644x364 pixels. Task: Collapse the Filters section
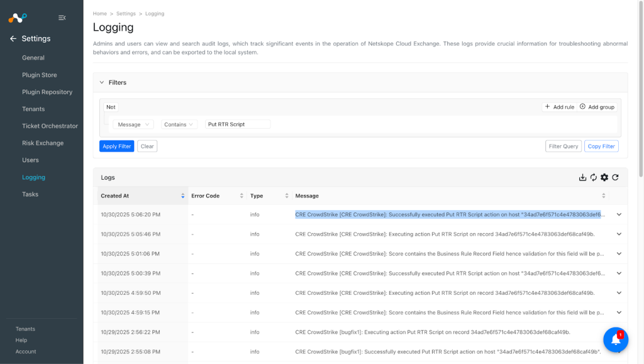(x=102, y=82)
